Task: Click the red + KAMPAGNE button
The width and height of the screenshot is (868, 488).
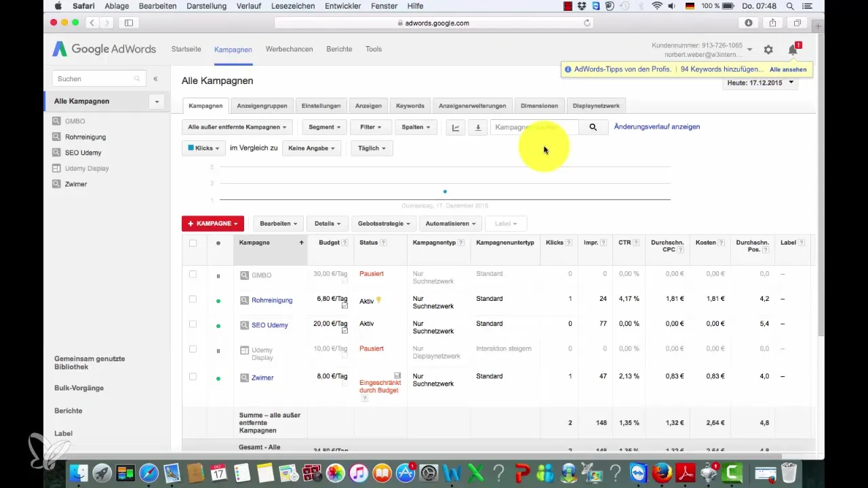Action: (213, 224)
